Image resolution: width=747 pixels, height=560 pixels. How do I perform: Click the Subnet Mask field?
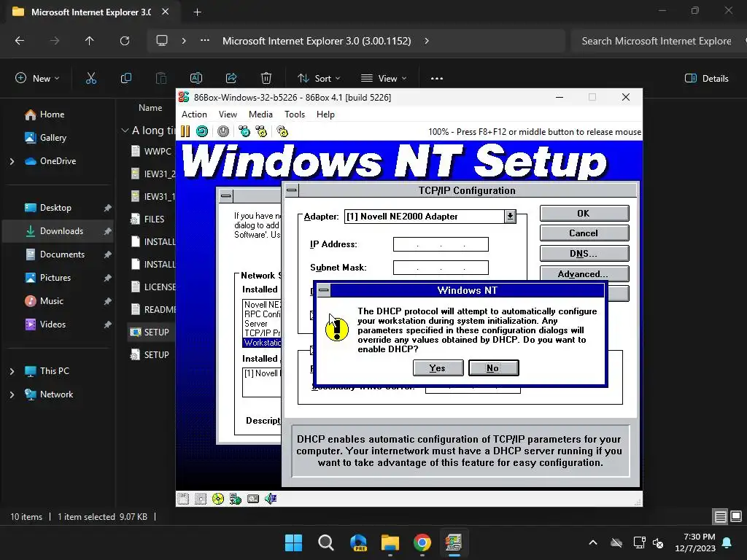pos(441,268)
